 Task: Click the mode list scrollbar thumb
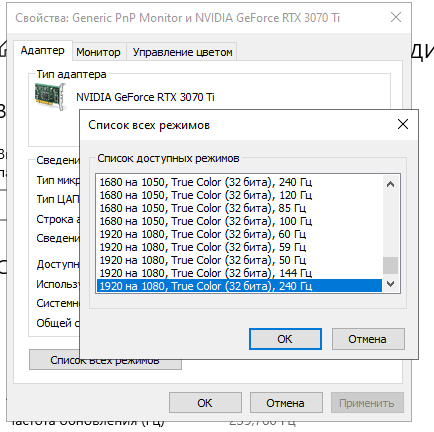pos(390,265)
